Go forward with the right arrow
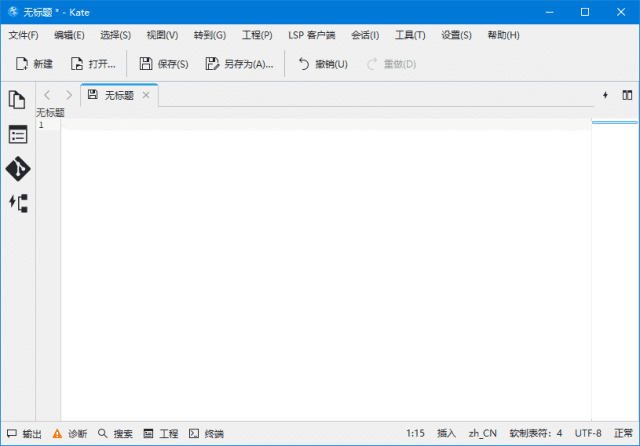 tap(68, 95)
